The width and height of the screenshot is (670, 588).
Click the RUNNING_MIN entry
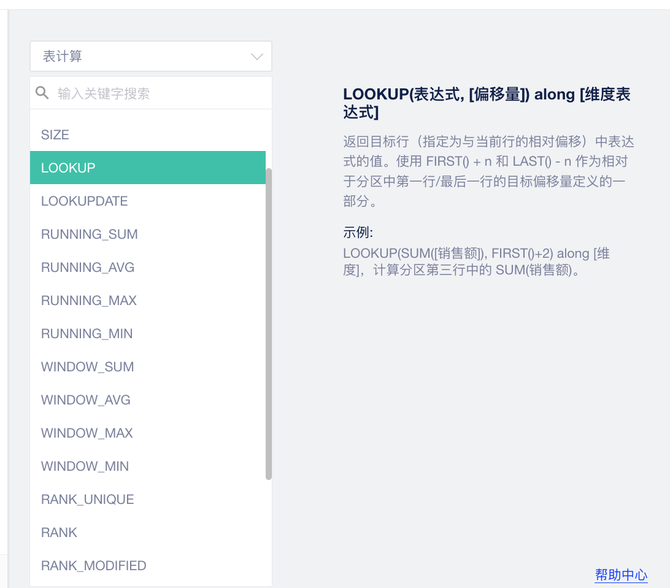(86, 333)
